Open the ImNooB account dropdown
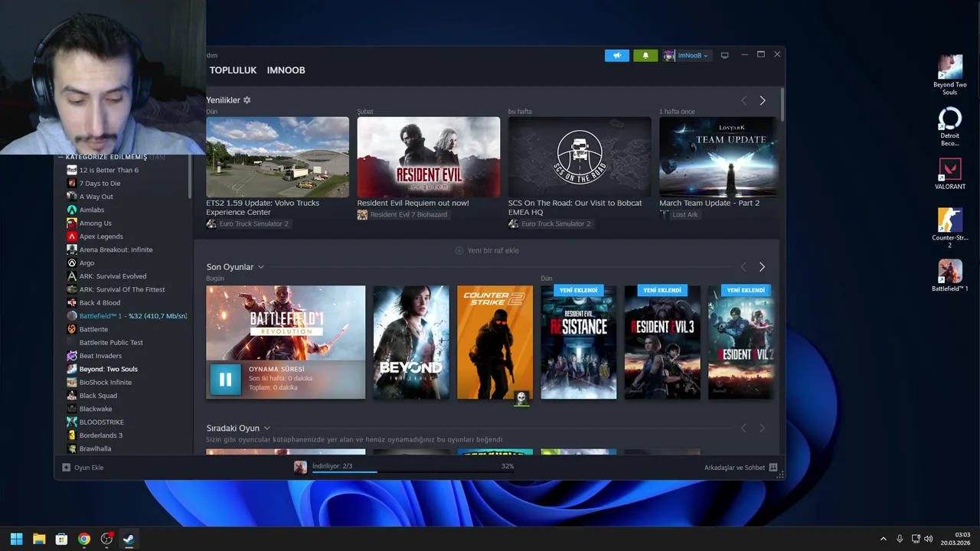This screenshot has width=980, height=551. click(x=686, y=55)
